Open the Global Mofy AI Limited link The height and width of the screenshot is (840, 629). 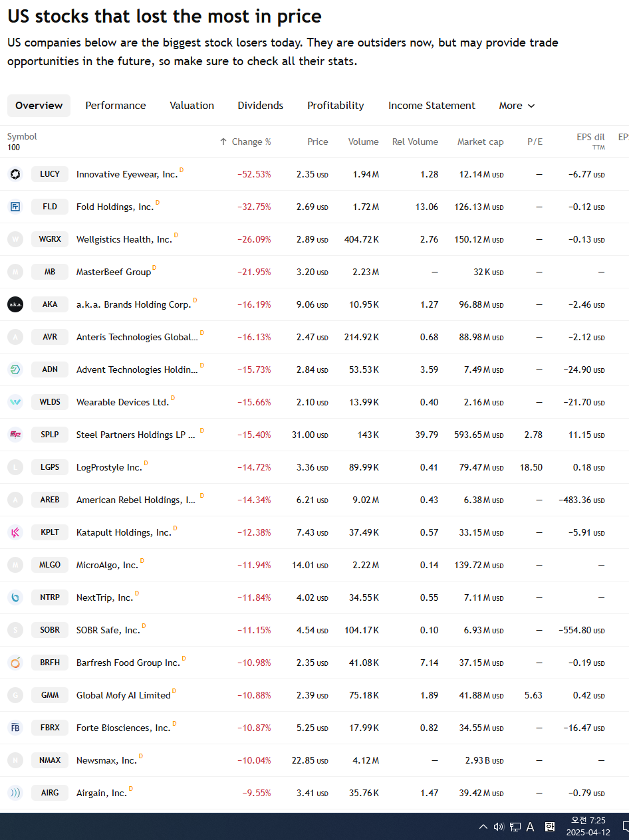click(124, 695)
